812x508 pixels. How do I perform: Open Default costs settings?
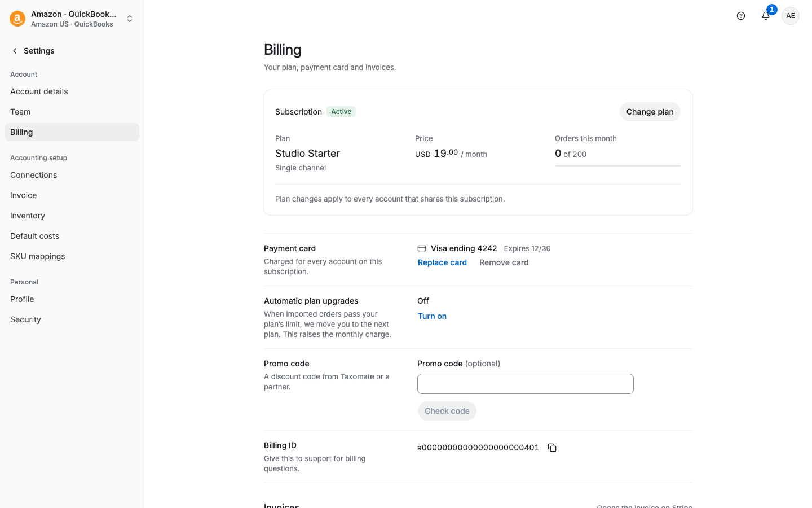tap(72, 236)
